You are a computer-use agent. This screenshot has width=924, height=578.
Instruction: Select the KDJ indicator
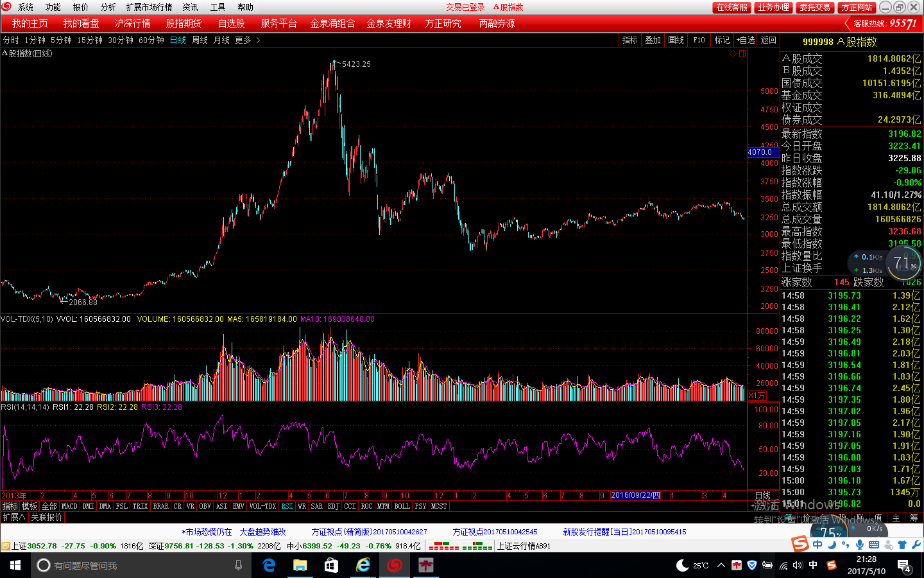point(333,506)
